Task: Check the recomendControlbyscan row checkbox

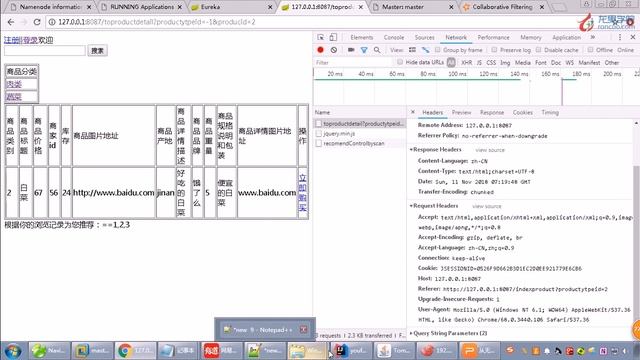Action: coord(318,143)
